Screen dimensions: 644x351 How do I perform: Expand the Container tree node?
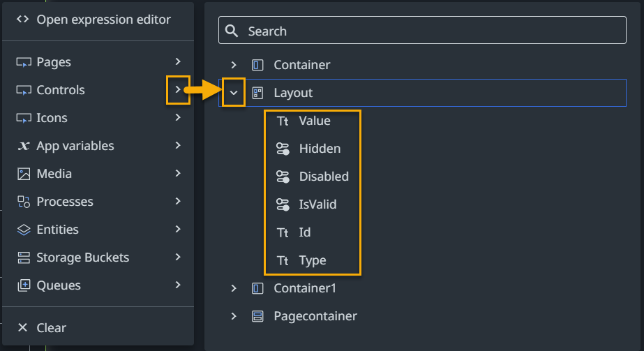coord(234,65)
